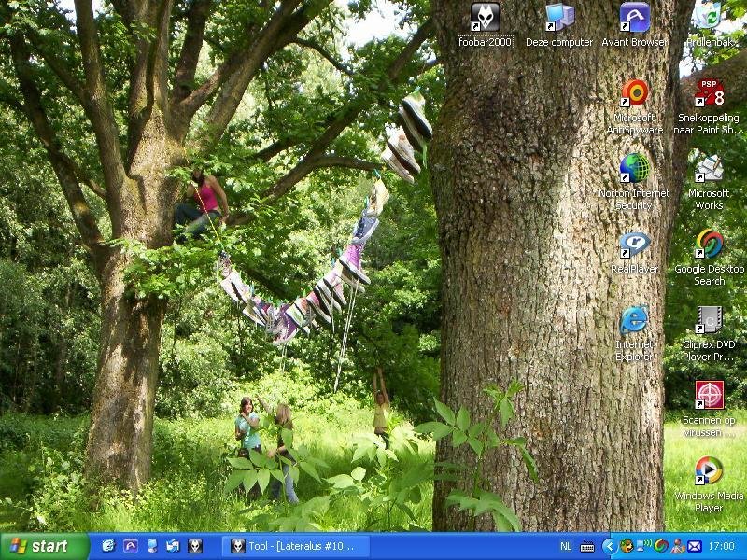Click the Start button
This screenshot has height=560, width=747.
tap(44, 546)
